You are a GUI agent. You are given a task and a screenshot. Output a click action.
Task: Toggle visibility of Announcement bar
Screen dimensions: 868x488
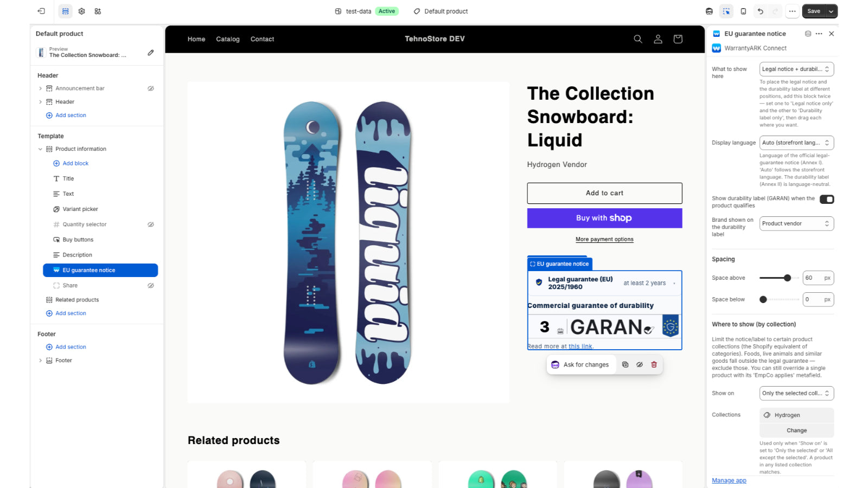tap(151, 88)
